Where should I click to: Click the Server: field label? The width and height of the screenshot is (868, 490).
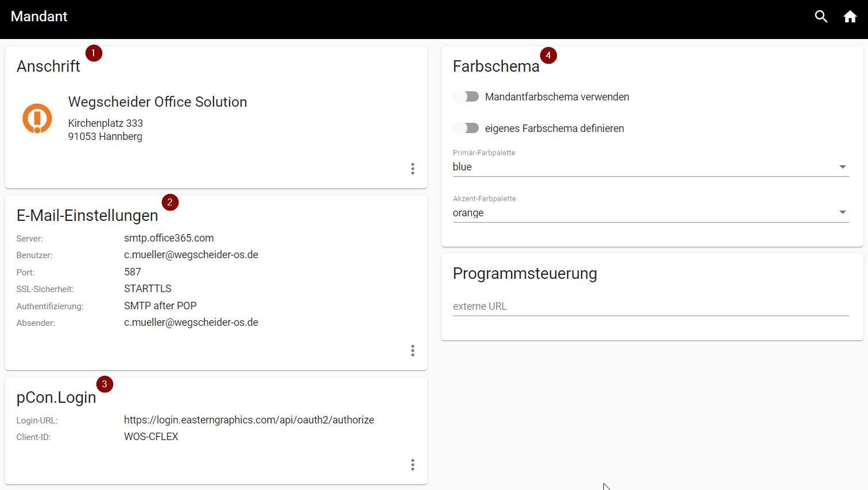[30, 239]
